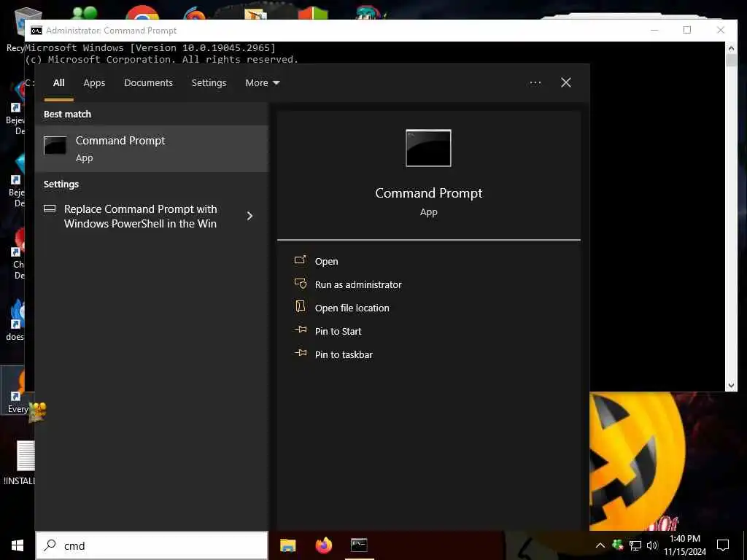Click the large Command Prompt preview icon

428,148
